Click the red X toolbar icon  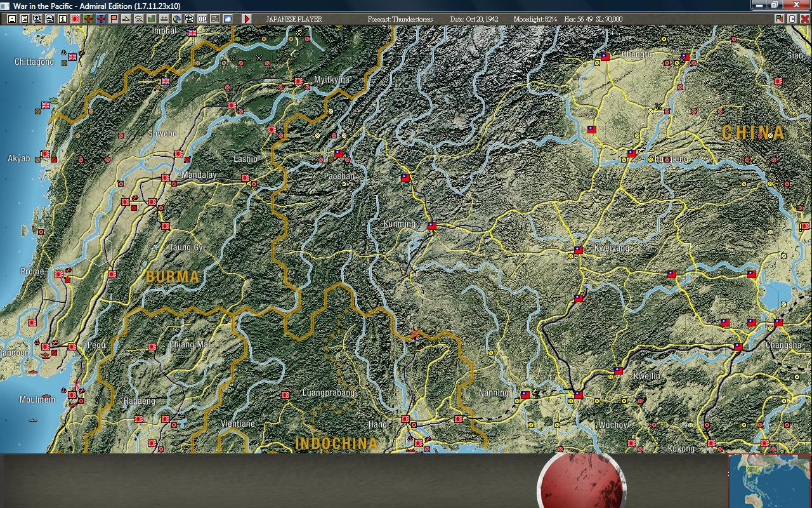pyautogui.click(x=805, y=19)
